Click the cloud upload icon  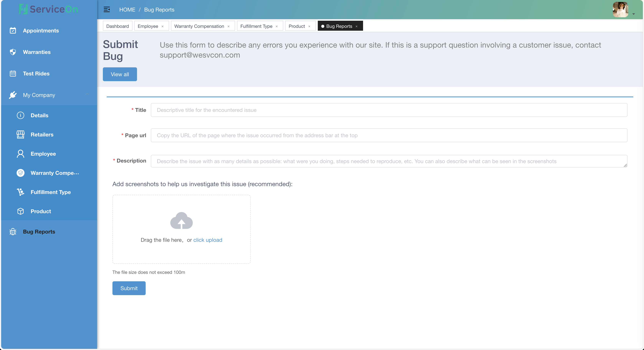[x=181, y=220]
